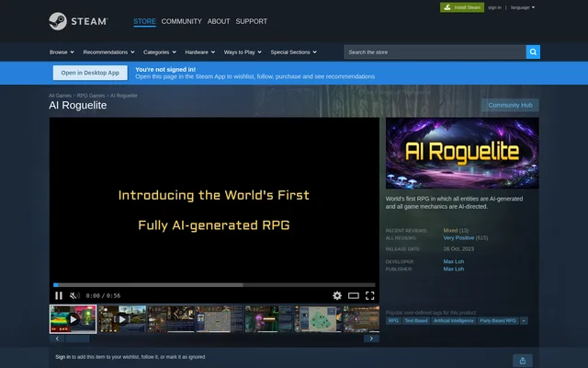Click in the Search the store field

[x=435, y=52]
